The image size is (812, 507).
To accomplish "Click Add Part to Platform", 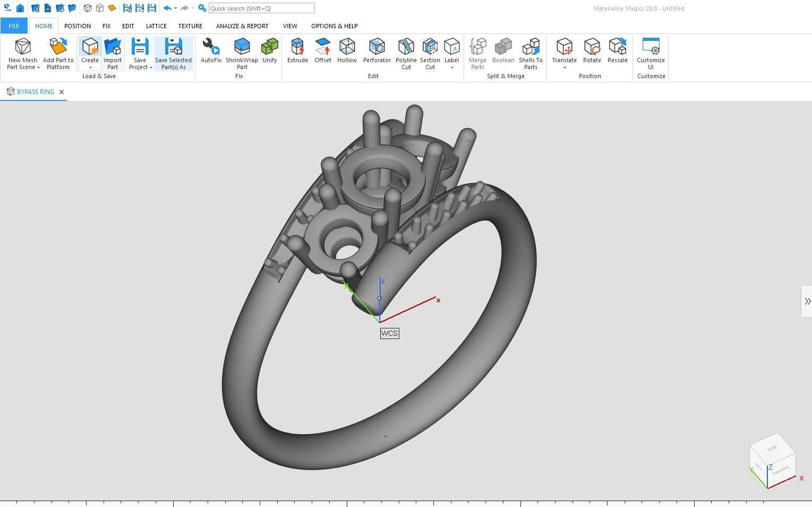I will pos(58,53).
